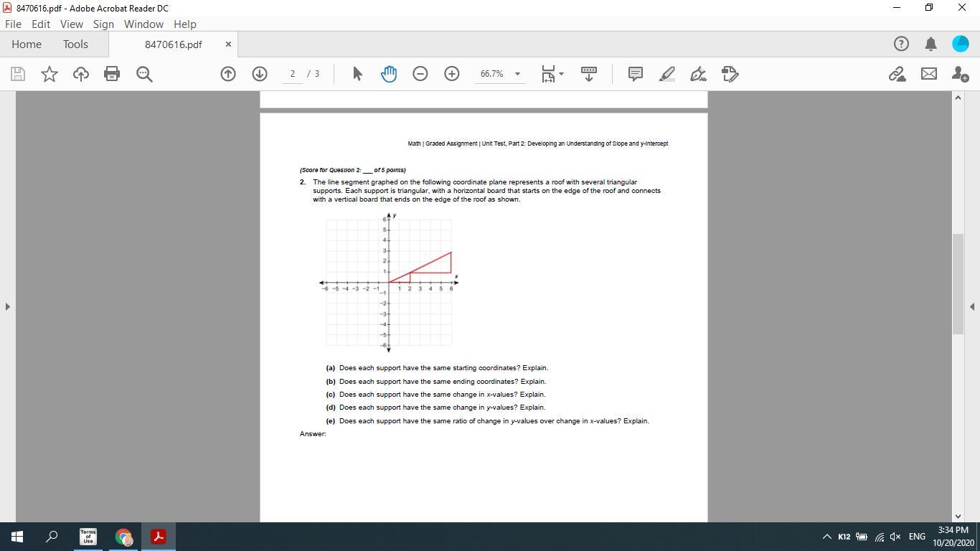Share with others via the add person icon
Screen dimensions: 980x551
coord(960,74)
